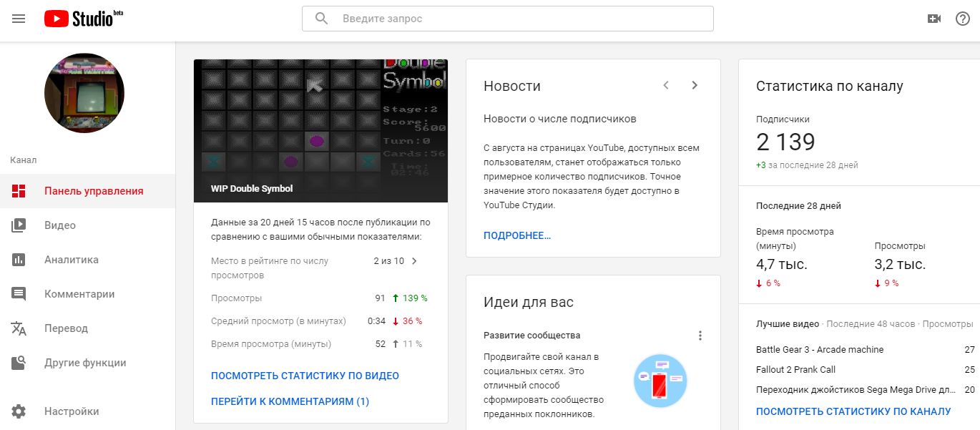Show next news with right chevron
The width and height of the screenshot is (980, 430).
point(694,85)
